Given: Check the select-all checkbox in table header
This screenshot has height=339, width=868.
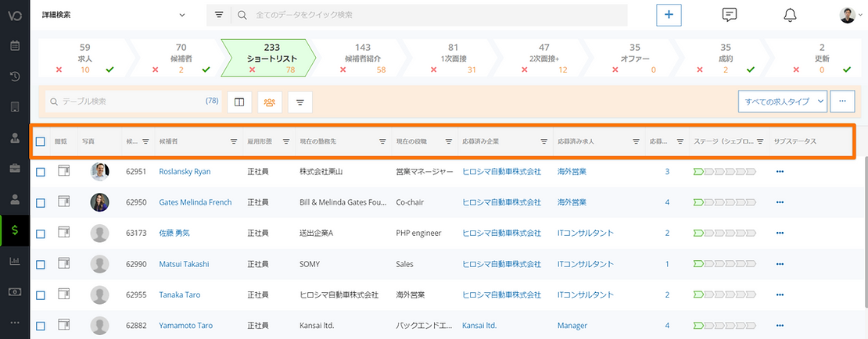Looking at the screenshot, I should 41,141.
